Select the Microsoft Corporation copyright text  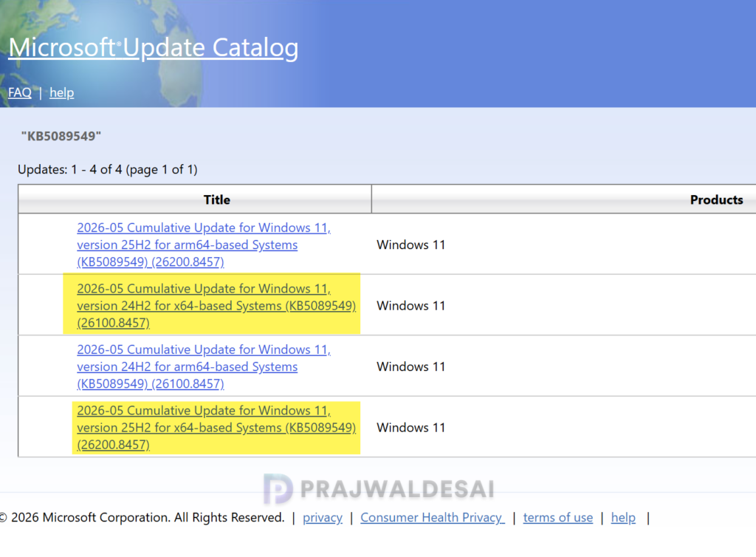point(142,517)
